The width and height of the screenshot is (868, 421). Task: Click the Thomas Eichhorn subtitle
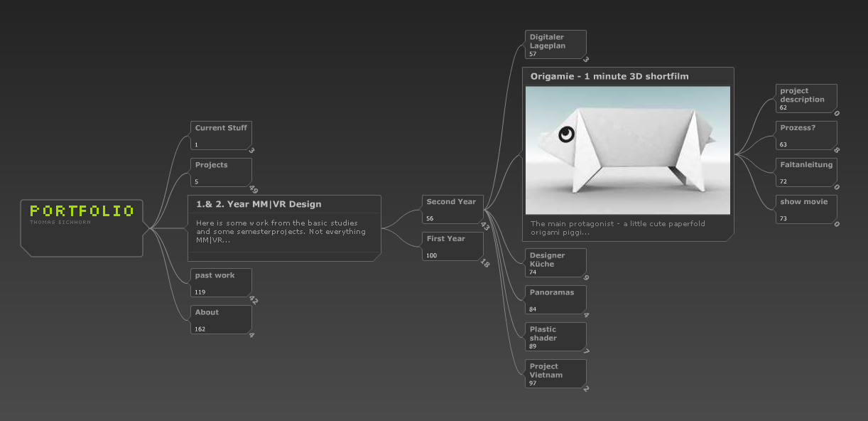[60, 223]
